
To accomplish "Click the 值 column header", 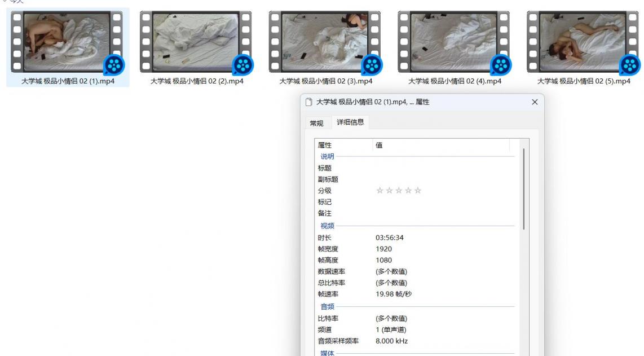I will (x=440, y=145).
